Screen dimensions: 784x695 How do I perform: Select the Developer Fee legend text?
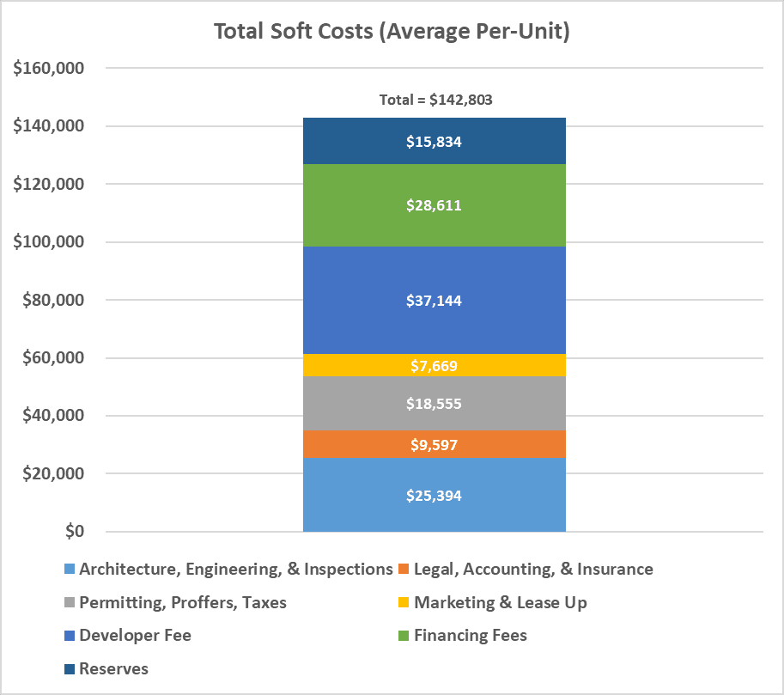[x=135, y=636]
